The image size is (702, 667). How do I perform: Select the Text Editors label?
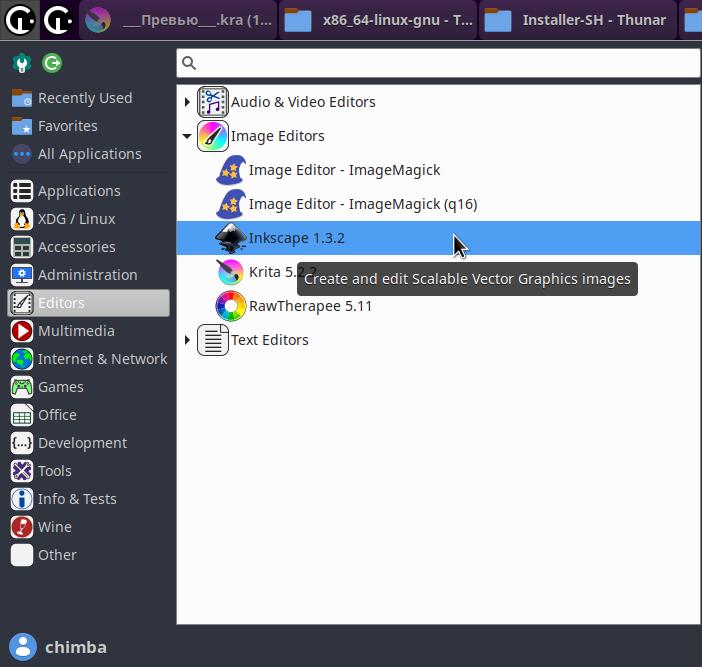[x=270, y=340]
